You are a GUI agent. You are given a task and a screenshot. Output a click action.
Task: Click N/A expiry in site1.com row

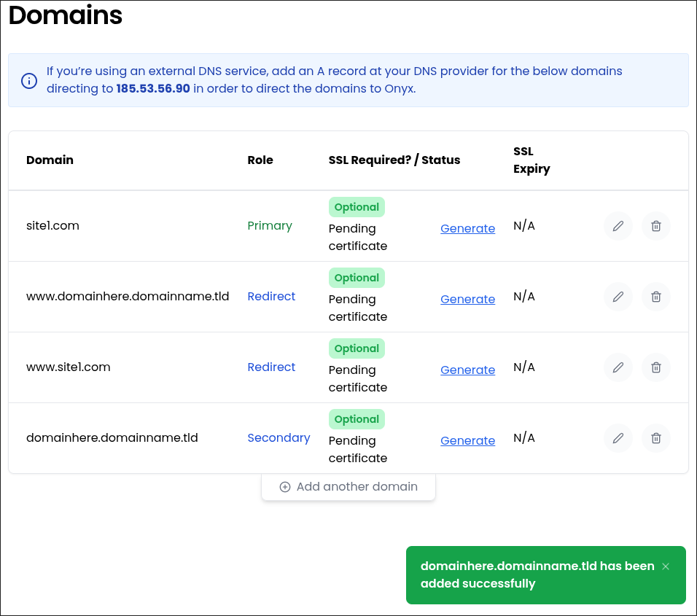tap(524, 226)
